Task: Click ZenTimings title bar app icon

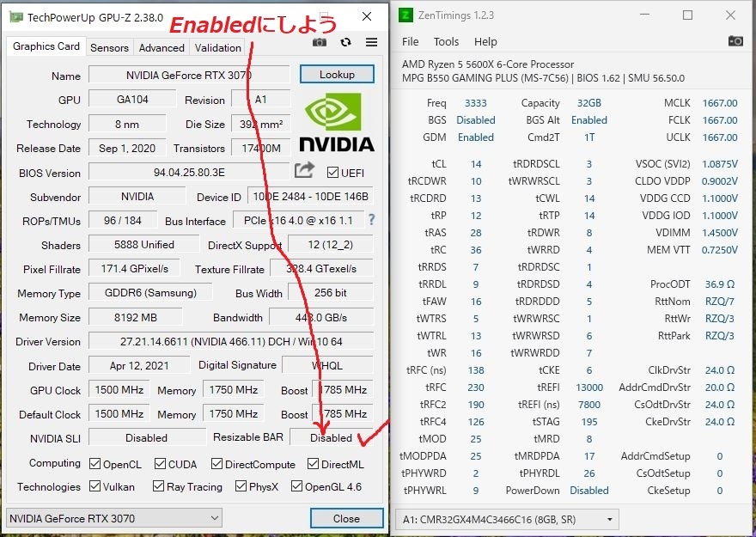Action: 406,15
